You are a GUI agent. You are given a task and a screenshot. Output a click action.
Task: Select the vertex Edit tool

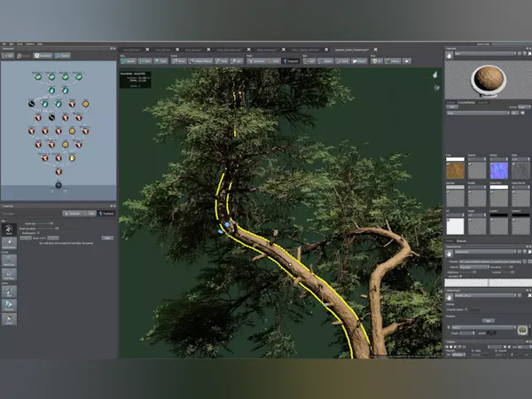(x=9, y=292)
